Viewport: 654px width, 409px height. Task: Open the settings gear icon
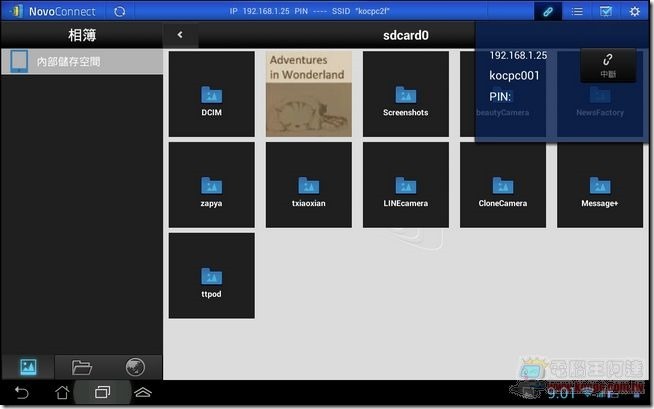click(634, 11)
